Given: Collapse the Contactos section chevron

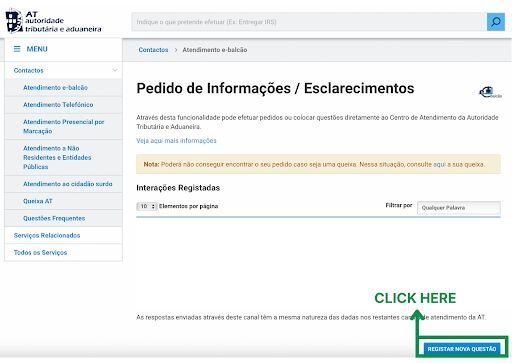Looking at the screenshot, I should click(x=115, y=70).
